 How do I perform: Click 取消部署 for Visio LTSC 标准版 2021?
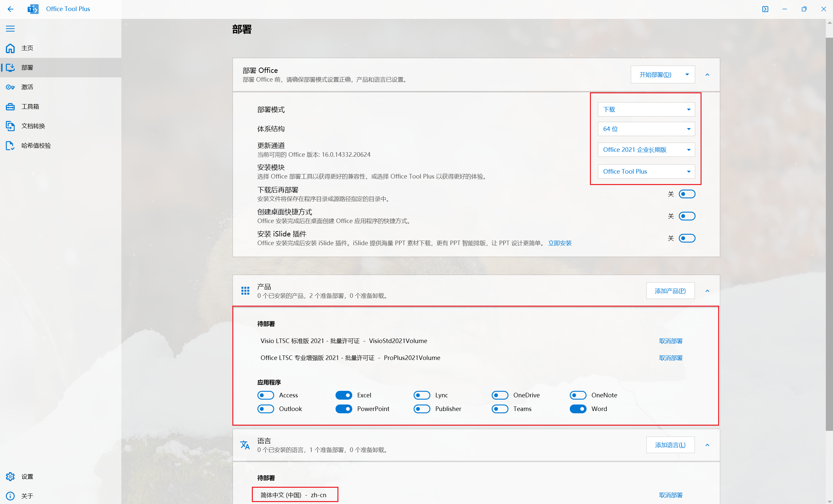pyautogui.click(x=670, y=341)
